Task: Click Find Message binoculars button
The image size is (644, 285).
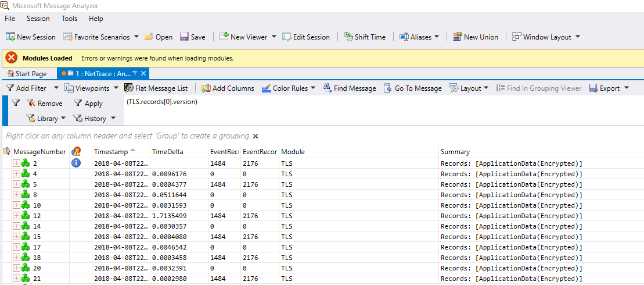Action: point(350,88)
